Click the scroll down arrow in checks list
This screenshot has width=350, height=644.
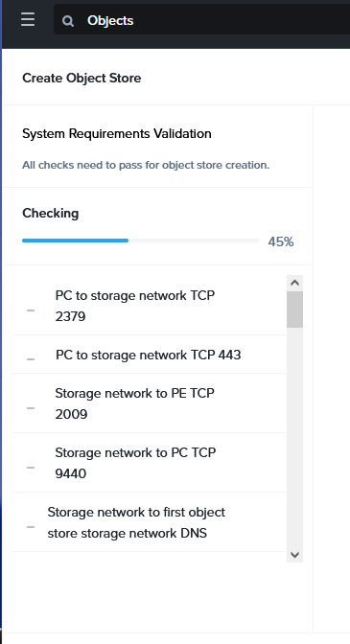294,555
